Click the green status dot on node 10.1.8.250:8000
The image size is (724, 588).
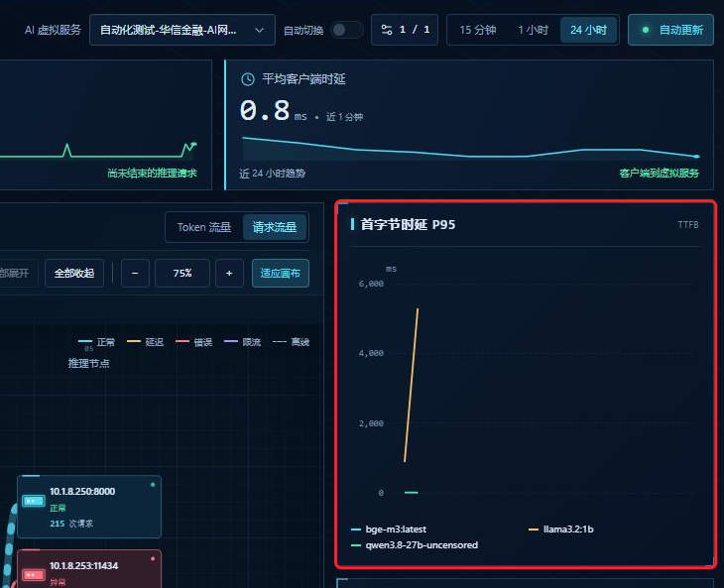(153, 485)
